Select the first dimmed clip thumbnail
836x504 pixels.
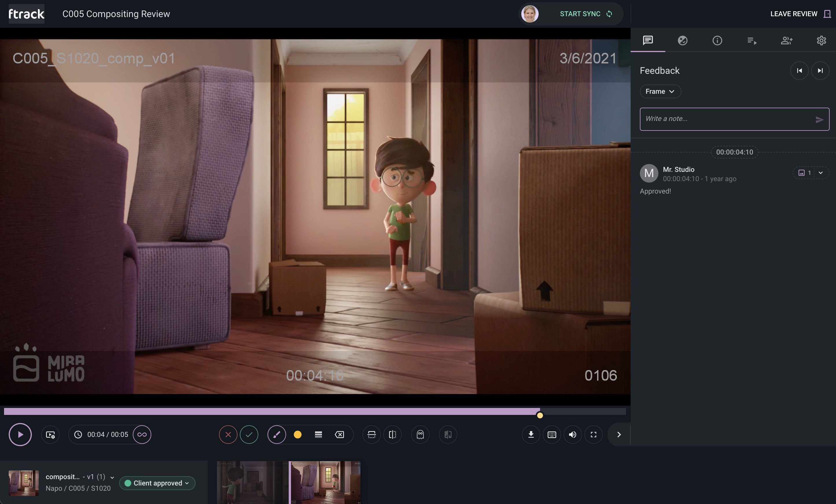(253, 482)
